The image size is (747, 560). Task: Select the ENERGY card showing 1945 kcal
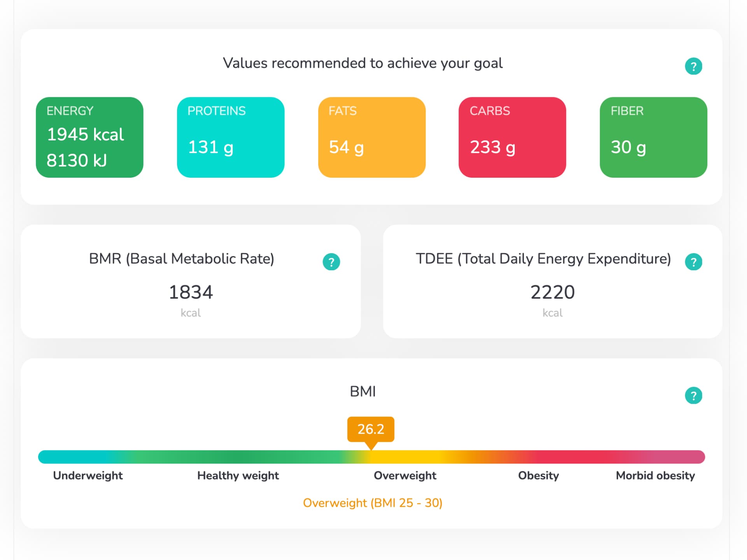pyautogui.click(x=89, y=137)
